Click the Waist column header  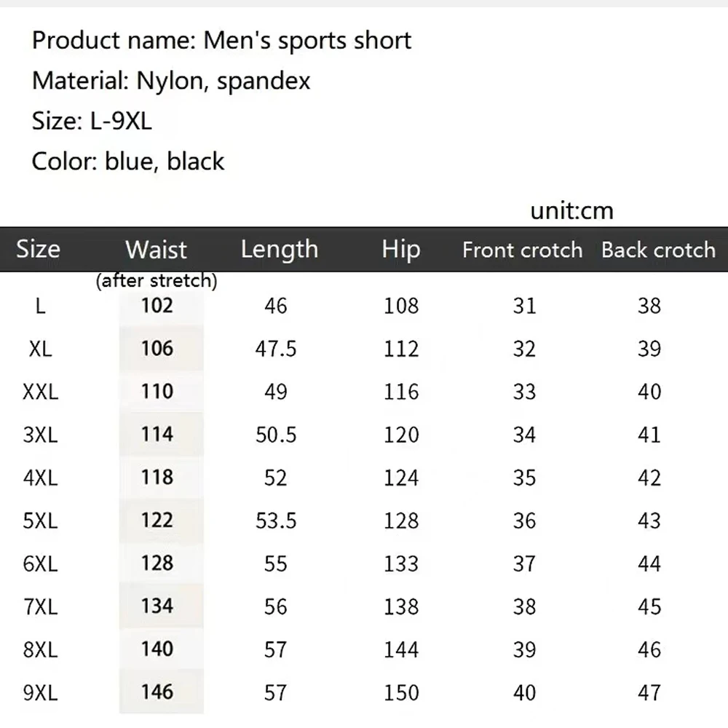[x=156, y=250]
